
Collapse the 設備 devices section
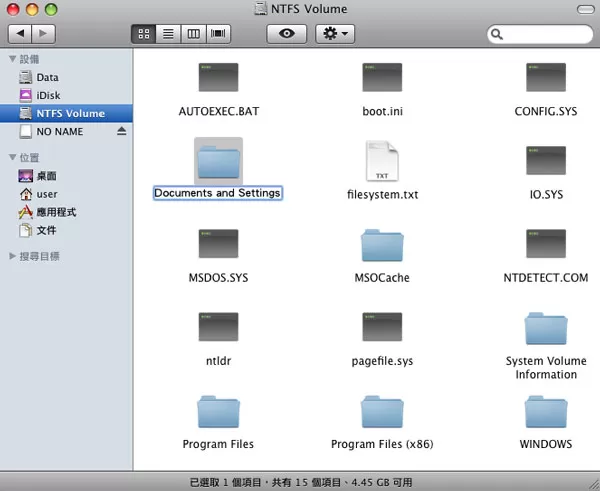click(13, 59)
